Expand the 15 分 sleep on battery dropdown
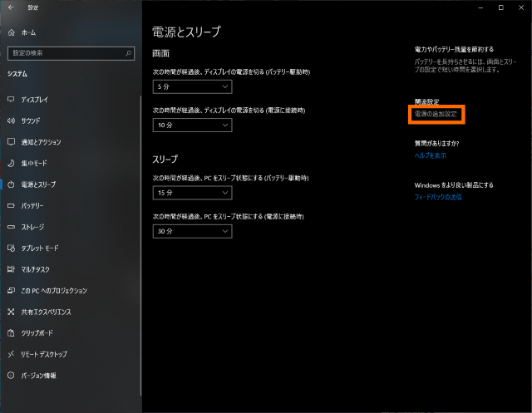Screen dimensions: 532x413 point(192,193)
